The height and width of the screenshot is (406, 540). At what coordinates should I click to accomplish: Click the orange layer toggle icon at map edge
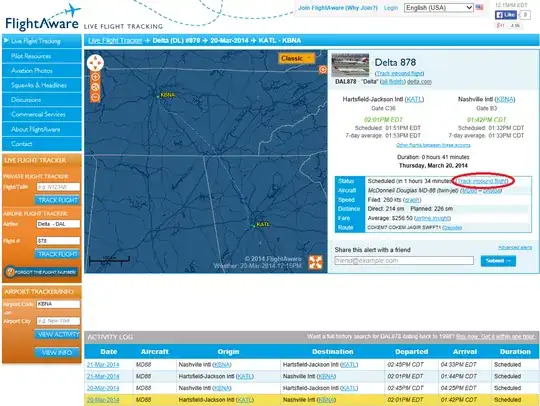[x=323, y=70]
